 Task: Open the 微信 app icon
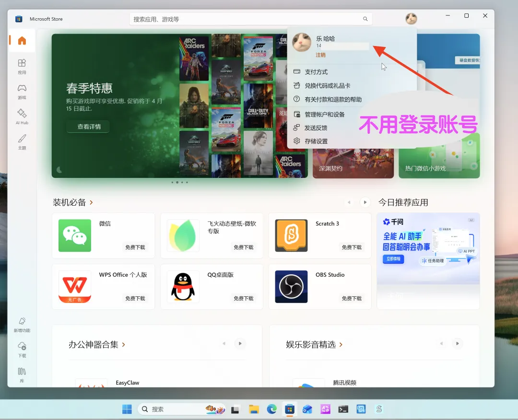click(75, 235)
